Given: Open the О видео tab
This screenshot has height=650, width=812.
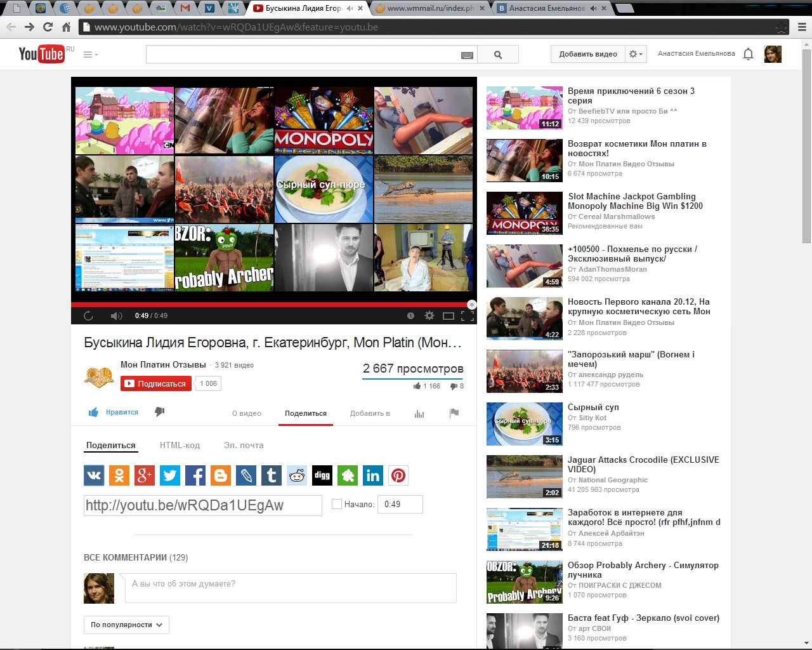Looking at the screenshot, I should 247,413.
